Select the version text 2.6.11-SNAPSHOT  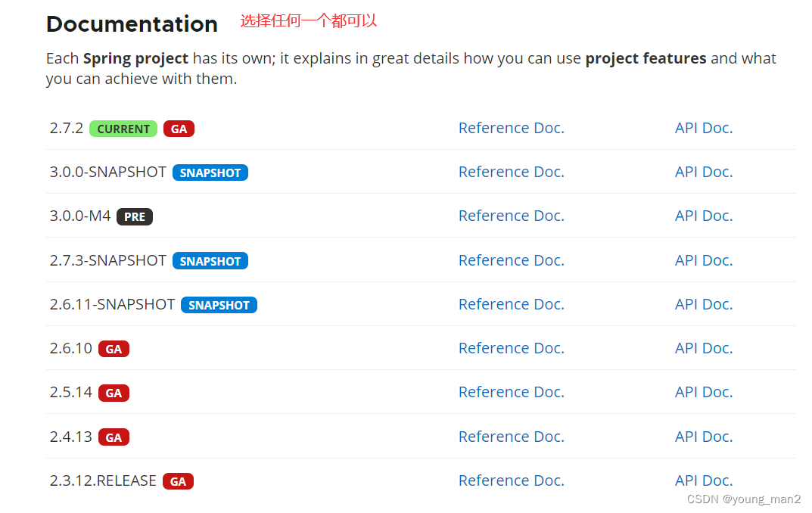tap(112, 304)
